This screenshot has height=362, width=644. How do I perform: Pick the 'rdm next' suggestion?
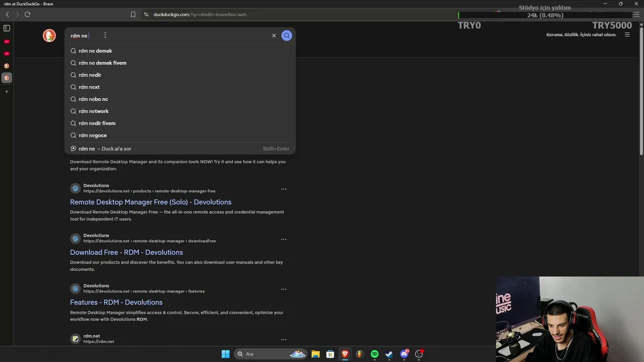coord(180,87)
